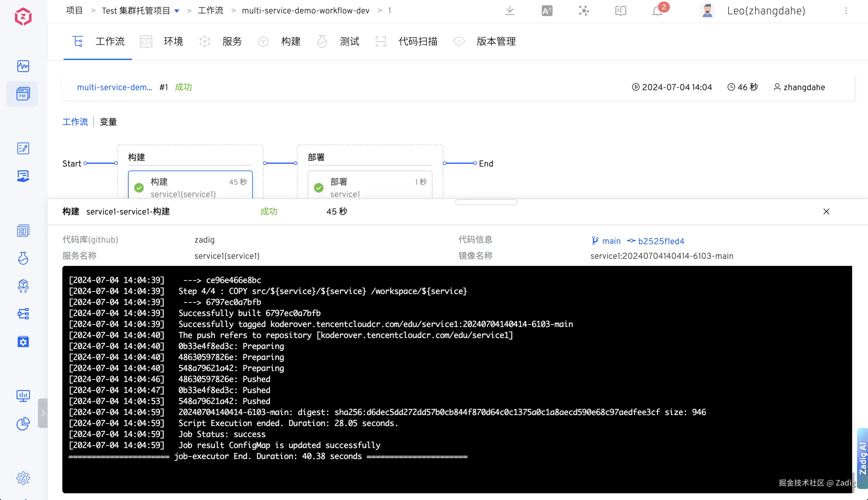The height and width of the screenshot is (500, 868).
Task: Click the Zadig logo icon
Action: [23, 16]
